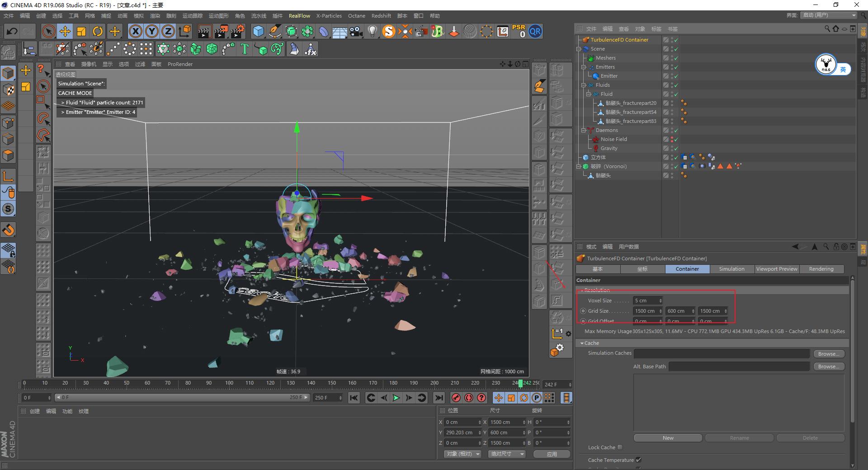Add a Cube primitive from the toolbar
The height and width of the screenshot is (470, 868).
(x=259, y=31)
